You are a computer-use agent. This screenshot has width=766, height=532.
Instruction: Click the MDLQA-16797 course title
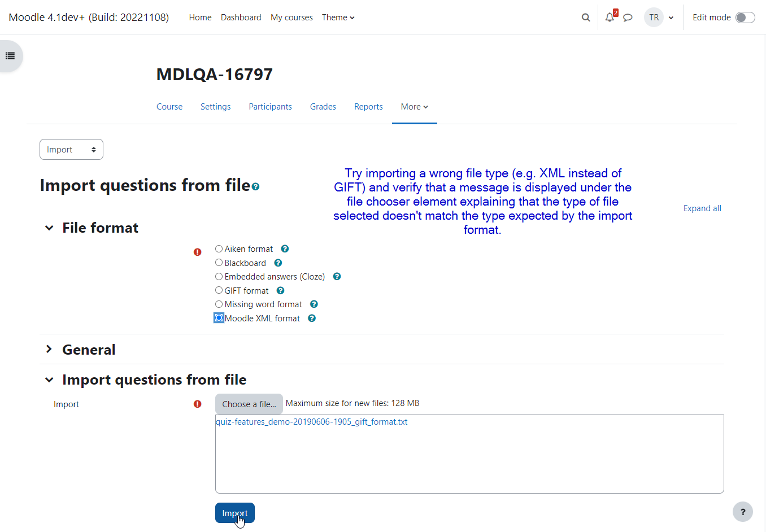(215, 75)
